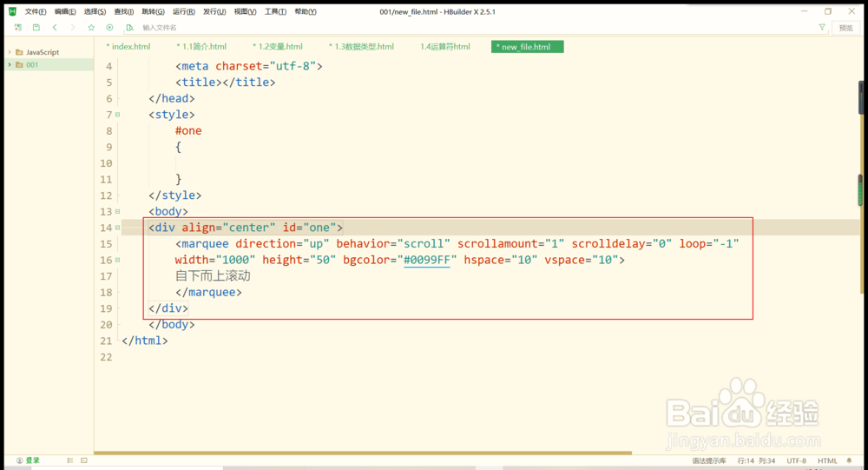Open the 编辑(E) menu

coord(65,11)
